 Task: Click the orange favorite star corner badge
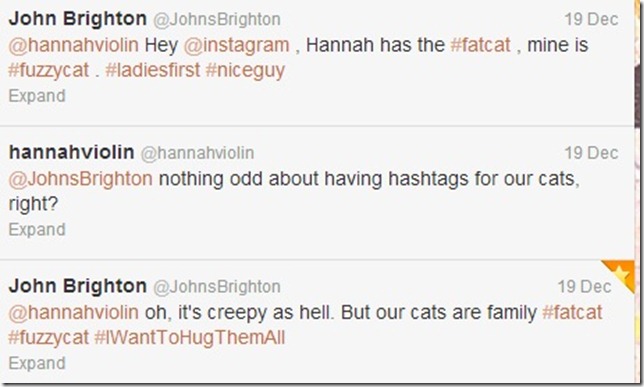pyautogui.click(x=621, y=273)
